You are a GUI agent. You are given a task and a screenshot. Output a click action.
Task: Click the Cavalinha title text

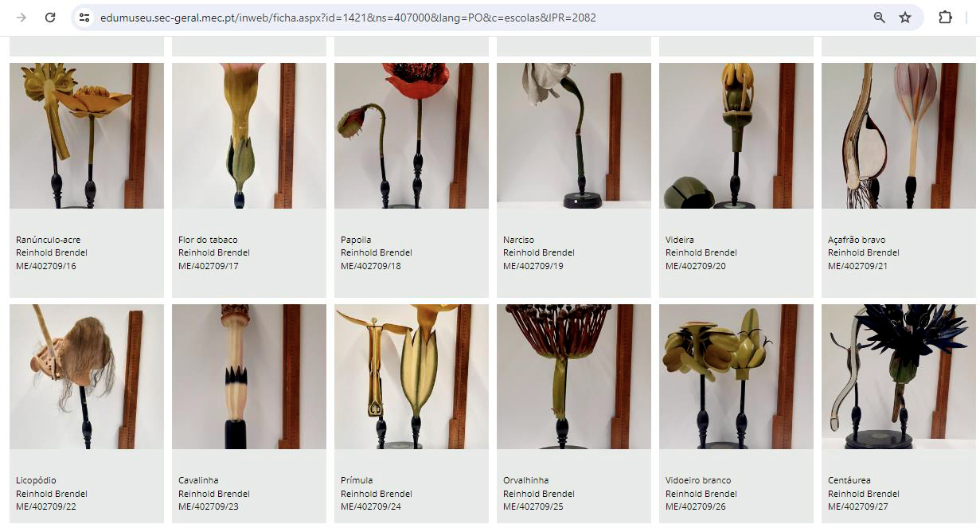click(x=198, y=480)
